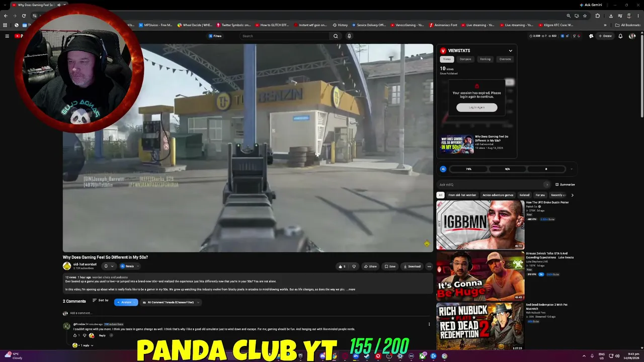Select the Related chip

pos(524,195)
